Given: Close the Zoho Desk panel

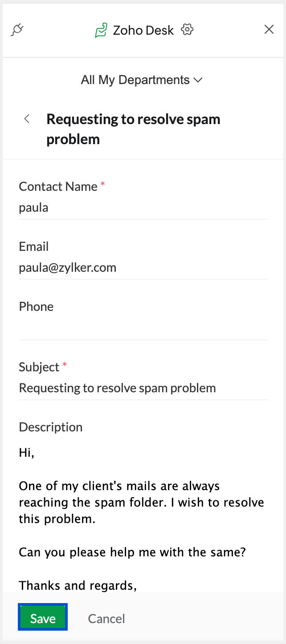Looking at the screenshot, I should 269,30.
